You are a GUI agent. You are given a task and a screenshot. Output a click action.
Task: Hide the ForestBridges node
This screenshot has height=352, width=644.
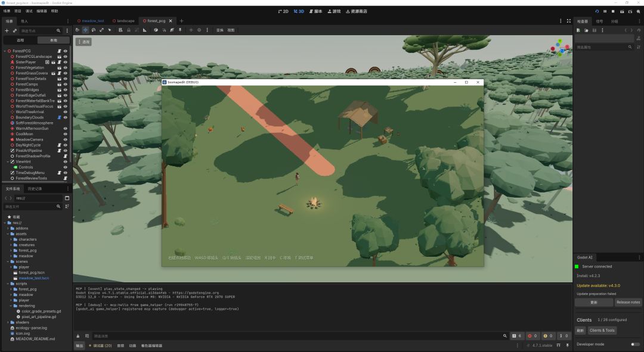65,90
